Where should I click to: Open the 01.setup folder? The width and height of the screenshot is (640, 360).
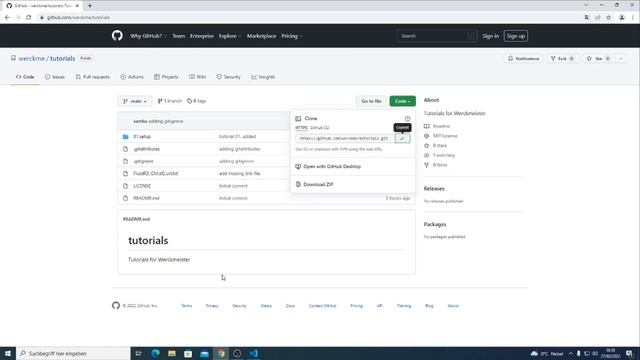[x=142, y=137]
